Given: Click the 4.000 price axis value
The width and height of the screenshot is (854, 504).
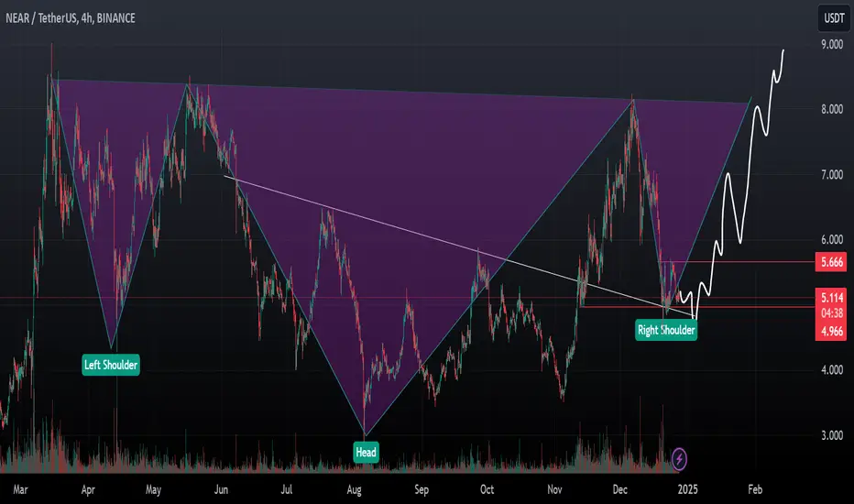Looking at the screenshot, I should (x=832, y=370).
